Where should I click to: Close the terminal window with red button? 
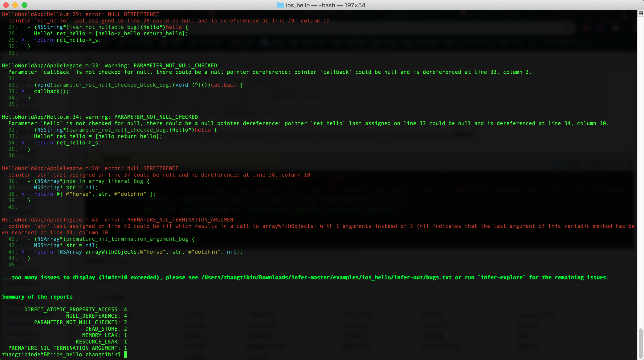(6, 5)
